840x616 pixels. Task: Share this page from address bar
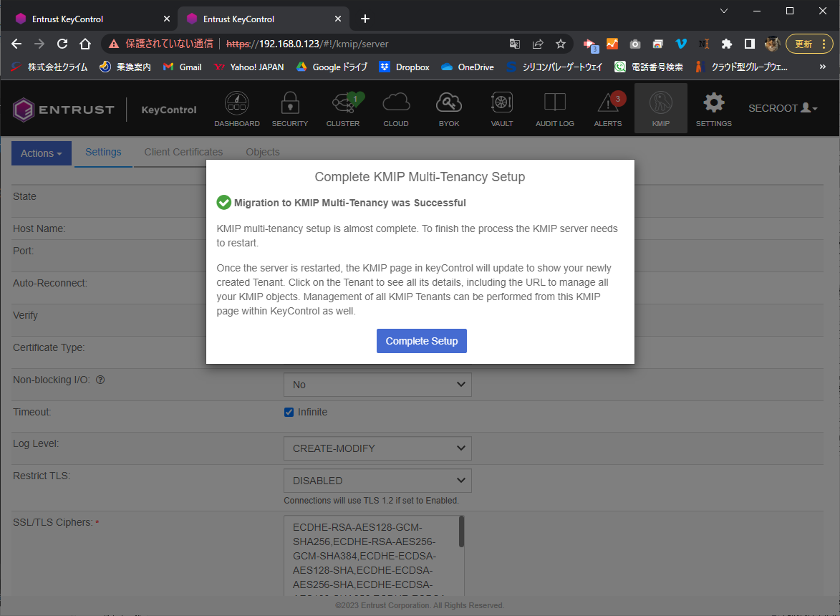tap(538, 44)
